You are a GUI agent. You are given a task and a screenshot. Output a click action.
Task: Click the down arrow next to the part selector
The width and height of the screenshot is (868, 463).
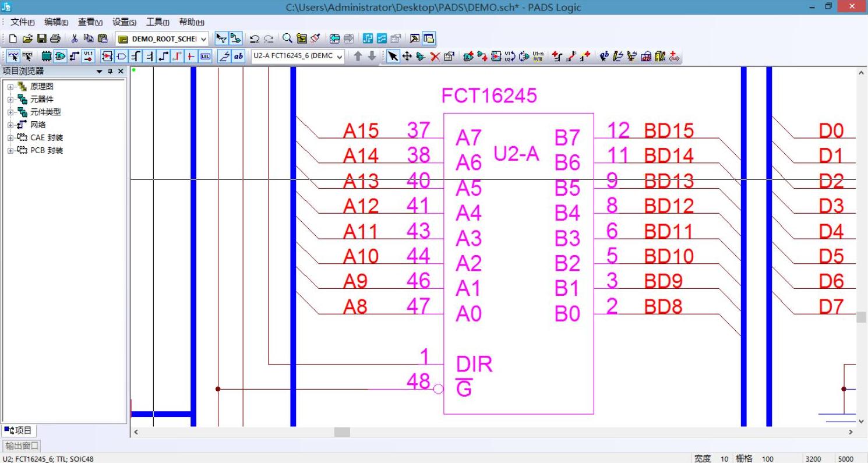372,56
